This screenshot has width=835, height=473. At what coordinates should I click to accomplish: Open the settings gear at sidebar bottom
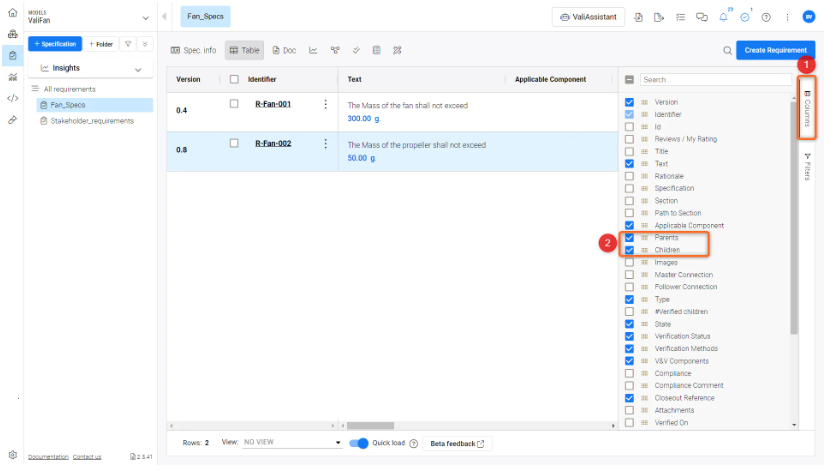[x=13, y=455]
